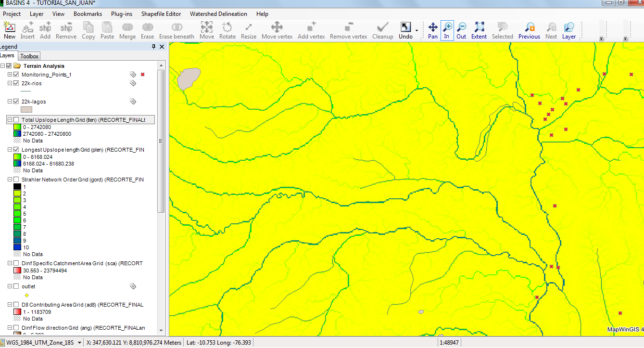Click the Remove shape tool
This screenshot has height=348, width=644.
[x=66, y=30]
